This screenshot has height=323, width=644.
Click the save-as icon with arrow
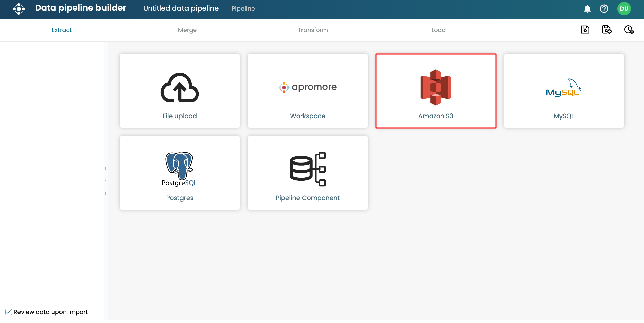606,30
